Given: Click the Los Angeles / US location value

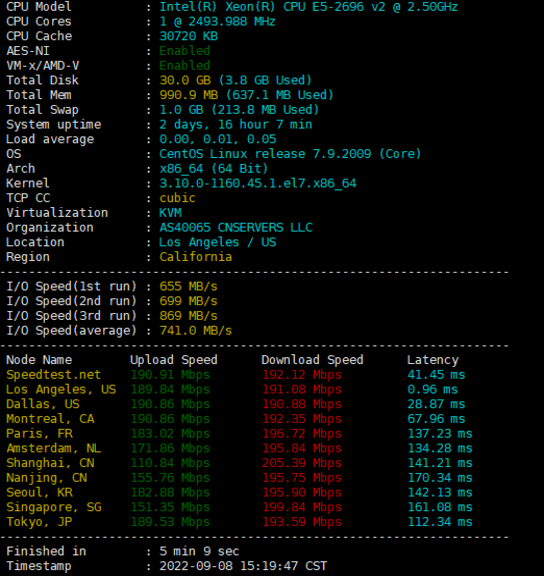Looking at the screenshot, I should [217, 242].
